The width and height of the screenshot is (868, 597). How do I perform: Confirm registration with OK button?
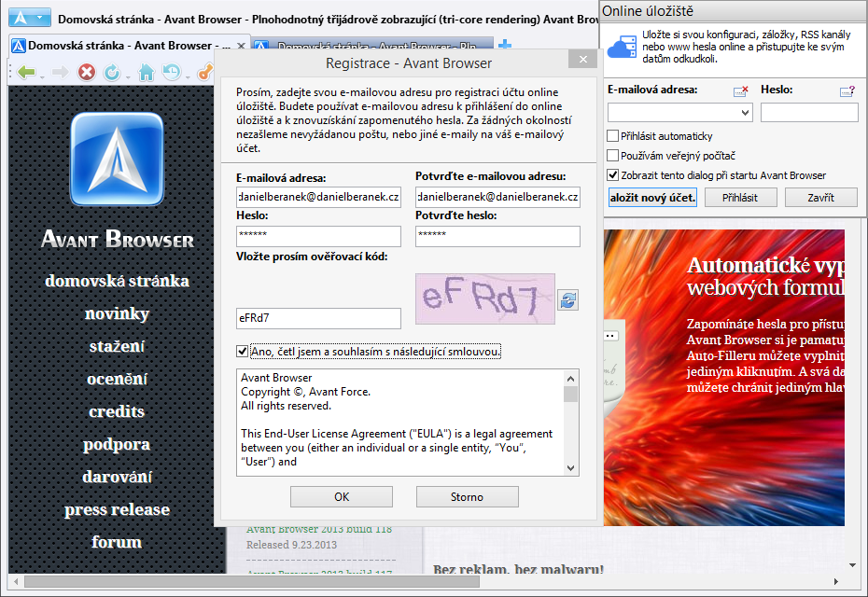pos(342,497)
